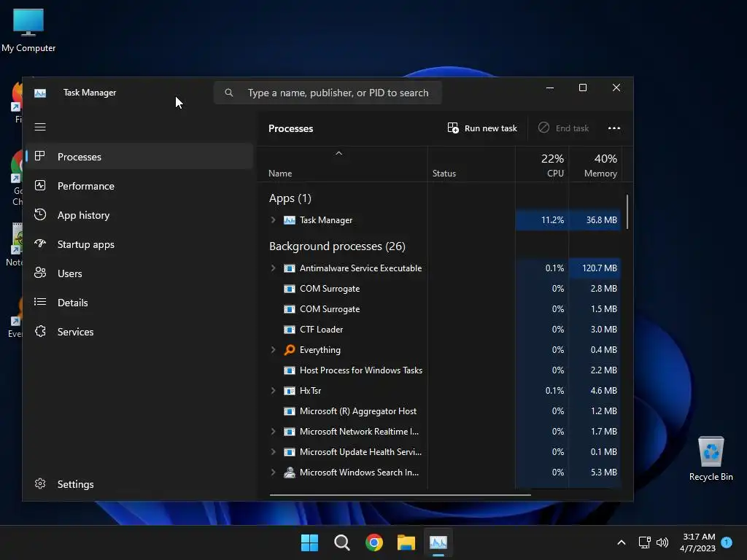
Task: Click the Microsoft Windows Search Indexer icon
Action: [289, 472]
